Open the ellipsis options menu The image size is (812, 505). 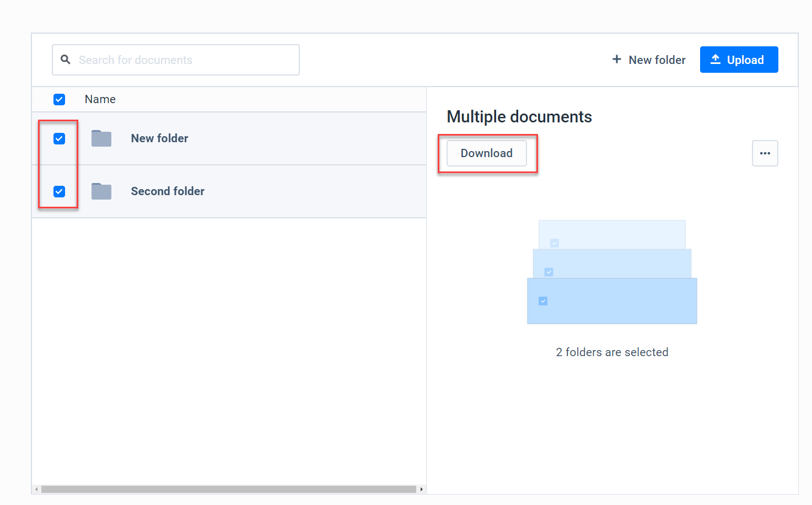pyautogui.click(x=765, y=153)
